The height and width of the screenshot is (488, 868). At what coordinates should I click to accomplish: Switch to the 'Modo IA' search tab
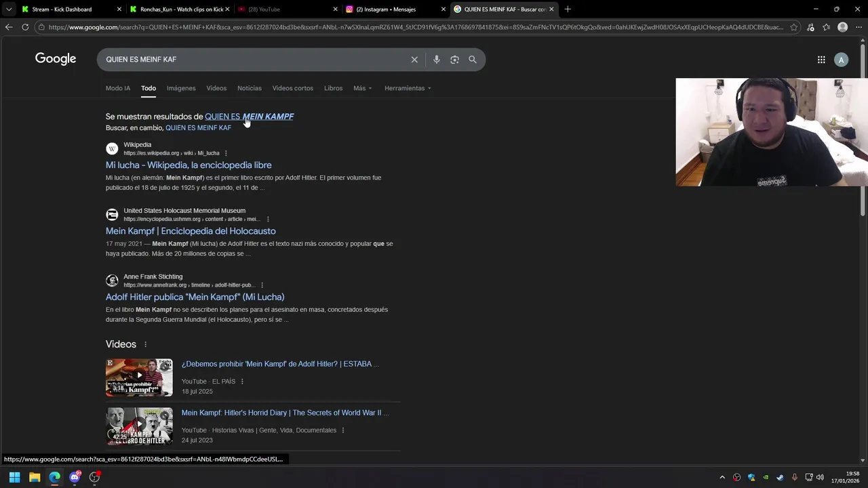[118, 88]
